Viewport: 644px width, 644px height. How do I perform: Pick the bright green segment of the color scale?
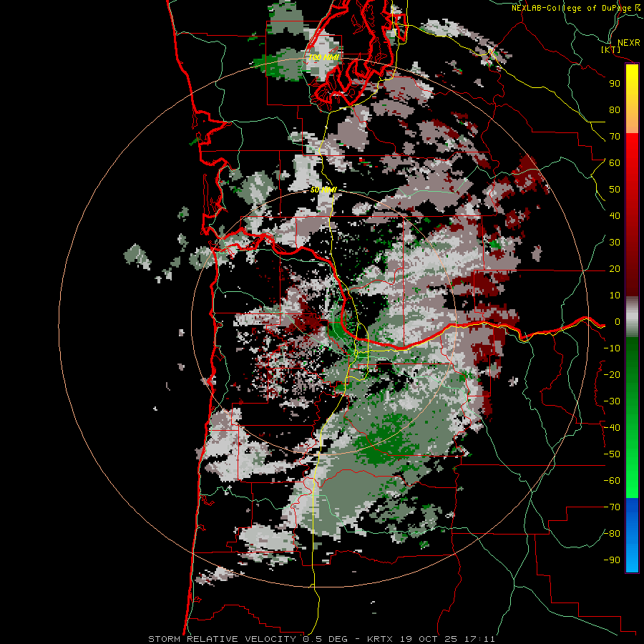(632, 464)
